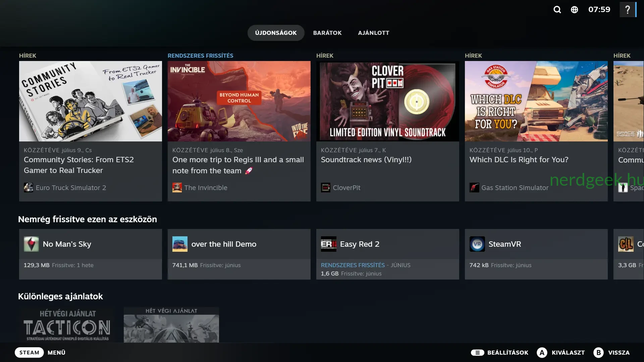Open The Invincible Beyond Human Control image
Viewport: 644px width, 362px height.
tap(239, 101)
